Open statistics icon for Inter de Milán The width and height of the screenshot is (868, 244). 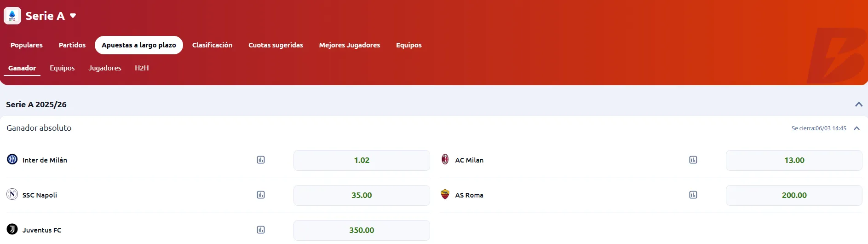pyautogui.click(x=261, y=160)
